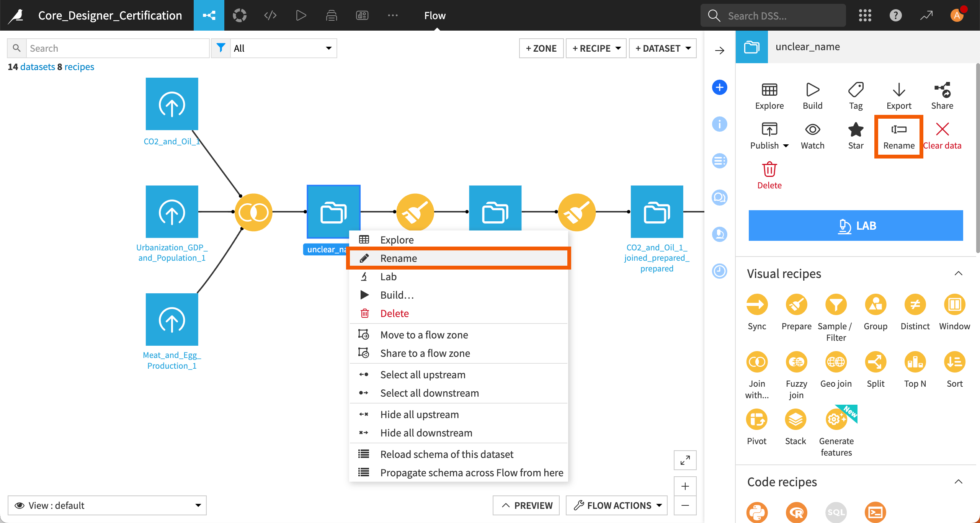
Task: Click the Join recipe node in flow
Action: pyautogui.click(x=253, y=212)
